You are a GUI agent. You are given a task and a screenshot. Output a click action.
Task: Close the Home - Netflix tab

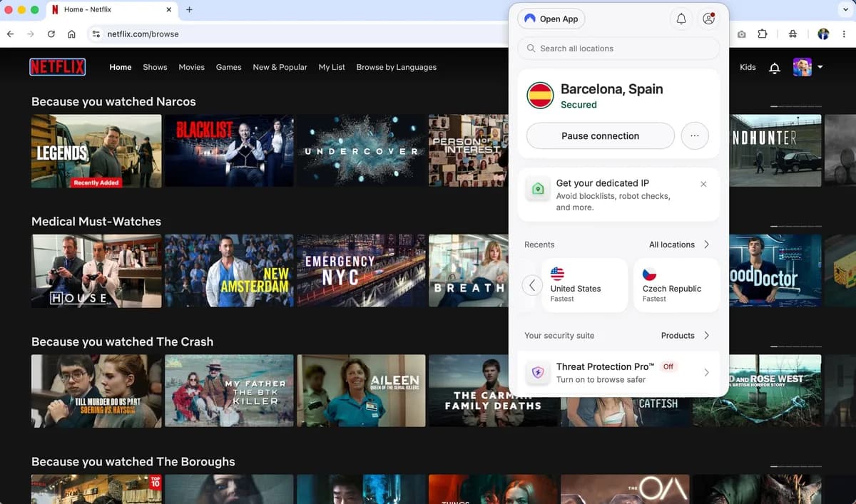[169, 10]
